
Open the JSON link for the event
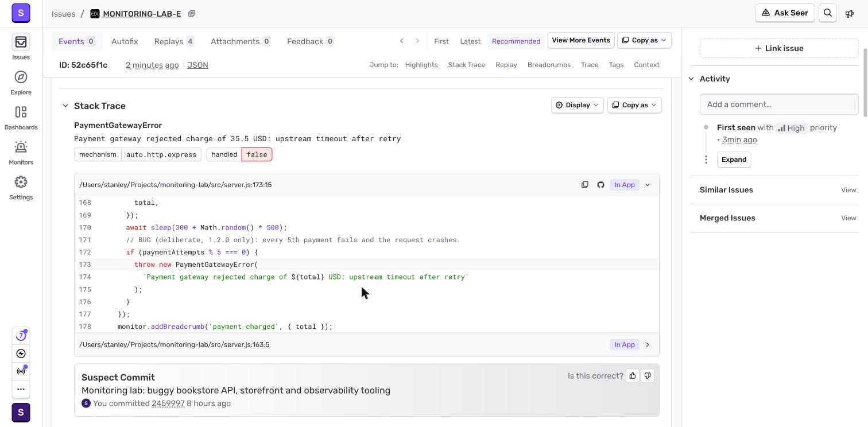(197, 65)
